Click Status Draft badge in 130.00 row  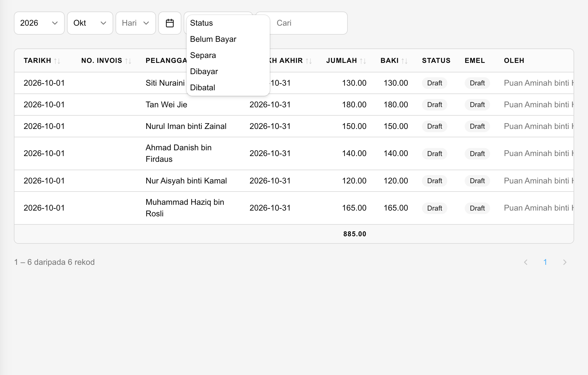pos(435,83)
